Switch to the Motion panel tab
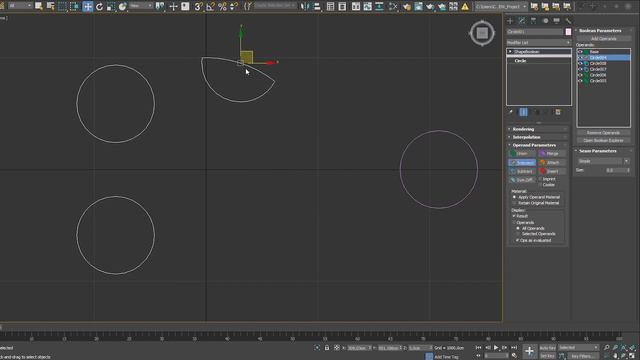This screenshot has width=640, height=360. tap(545, 20)
